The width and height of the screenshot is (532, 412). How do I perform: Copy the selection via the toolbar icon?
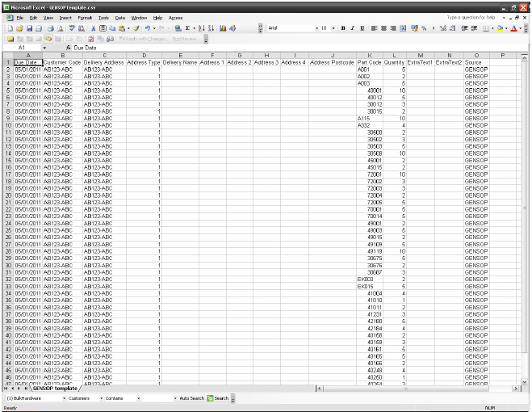point(112,28)
